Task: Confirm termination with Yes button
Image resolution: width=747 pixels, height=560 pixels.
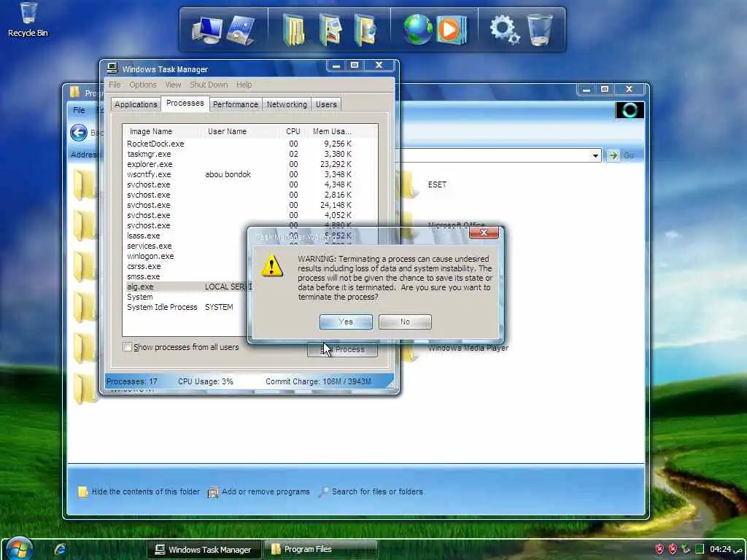Action: 346,322
